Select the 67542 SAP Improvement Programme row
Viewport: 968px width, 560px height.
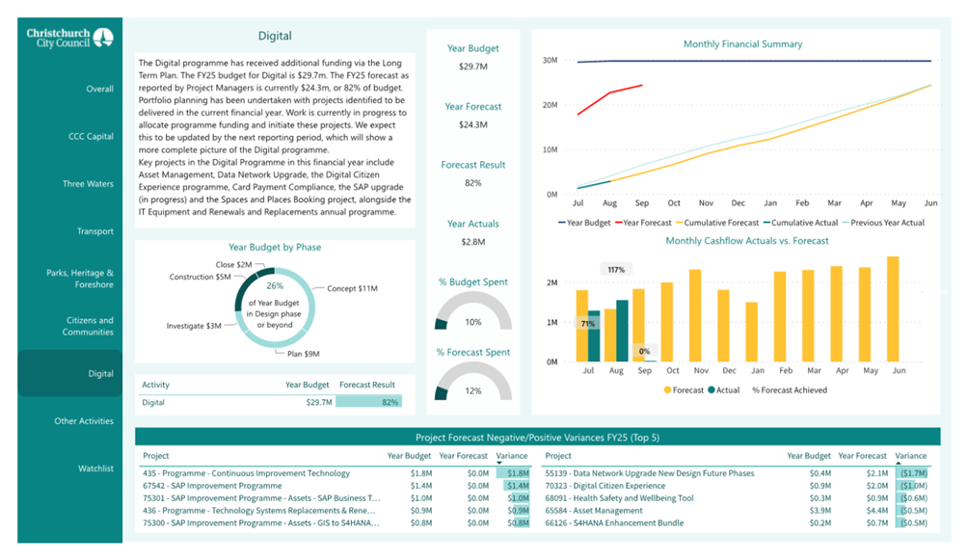coord(336,485)
